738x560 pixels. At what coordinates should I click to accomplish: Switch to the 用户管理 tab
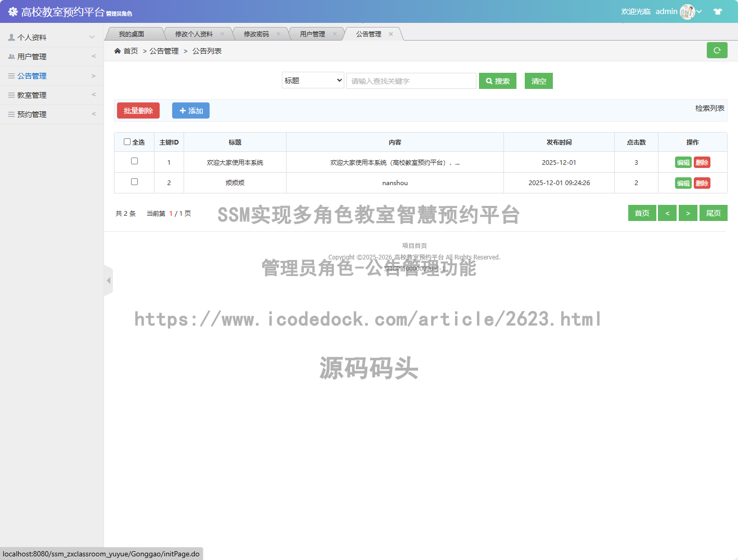click(x=313, y=33)
